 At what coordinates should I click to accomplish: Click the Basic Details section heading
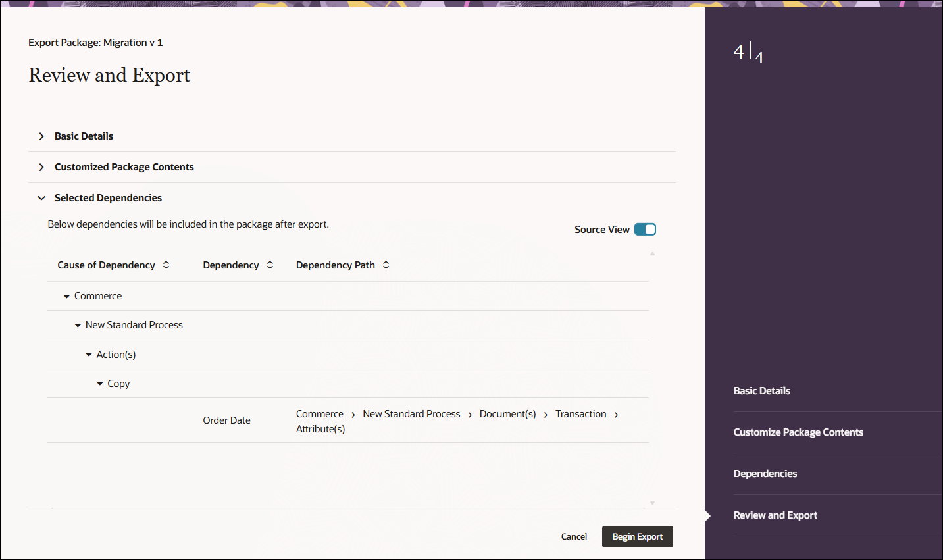[x=84, y=136]
